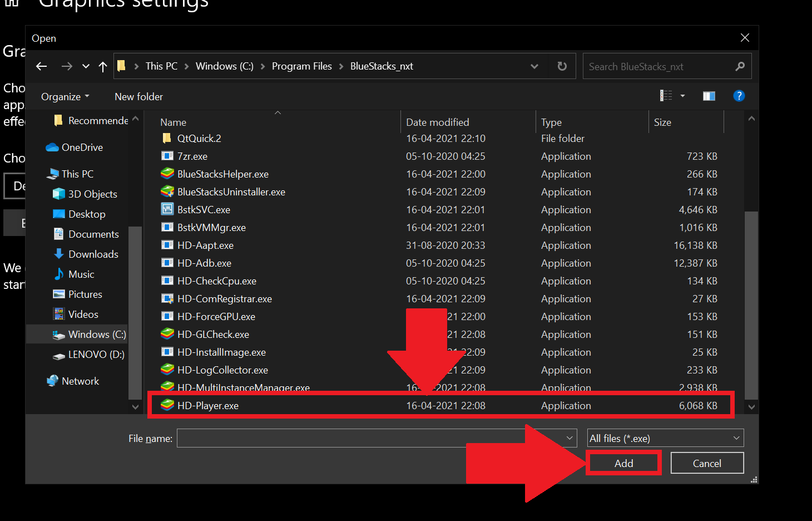Expand the breadcrumb arrow after Program Files
Screen dimensions: 812x521
tap(341, 66)
